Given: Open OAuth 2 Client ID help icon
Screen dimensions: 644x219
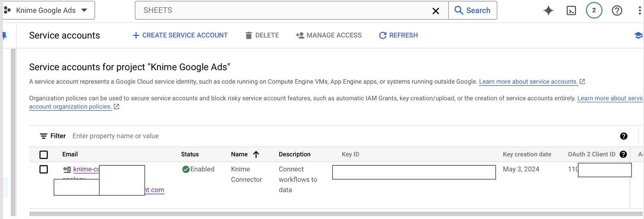Looking at the screenshot, I should (x=623, y=154).
